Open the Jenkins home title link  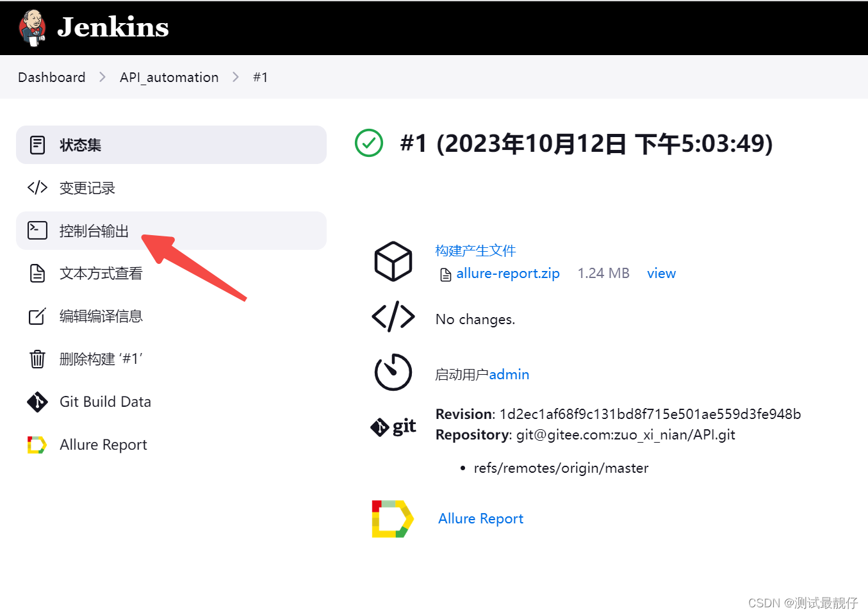point(113,28)
